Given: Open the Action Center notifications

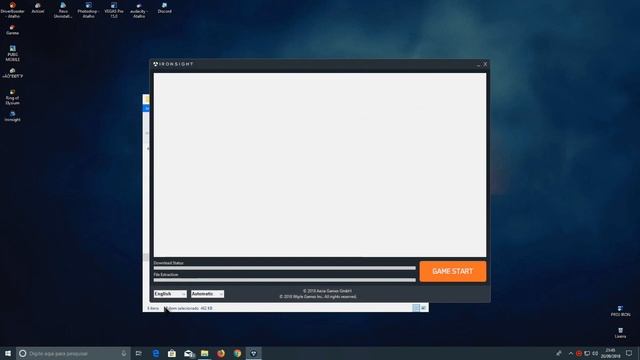Looking at the screenshot, I should click(629, 353).
